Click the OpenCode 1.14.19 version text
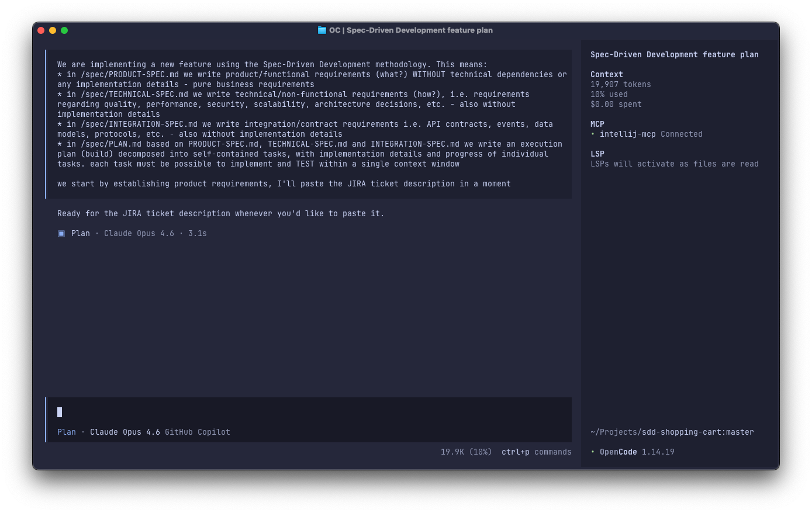 click(x=633, y=452)
